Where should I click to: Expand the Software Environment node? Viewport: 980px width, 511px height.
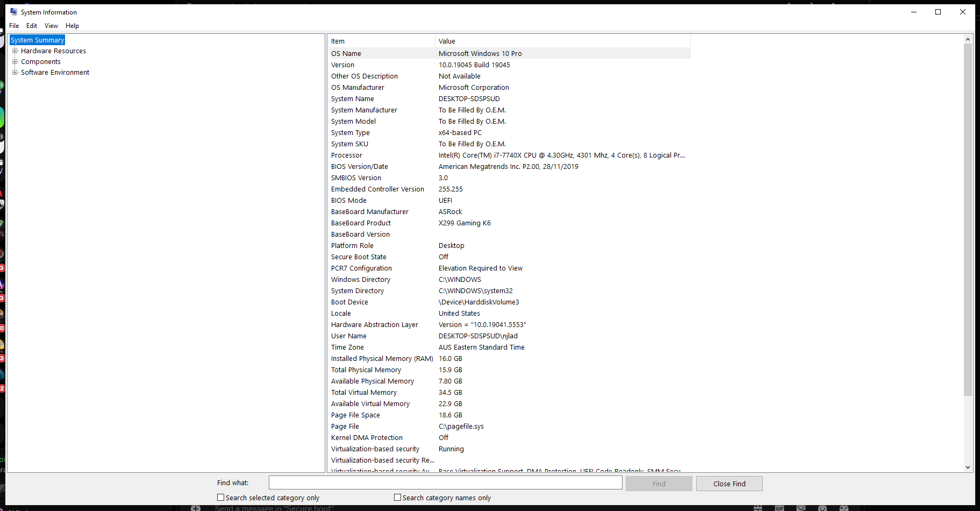[15, 73]
